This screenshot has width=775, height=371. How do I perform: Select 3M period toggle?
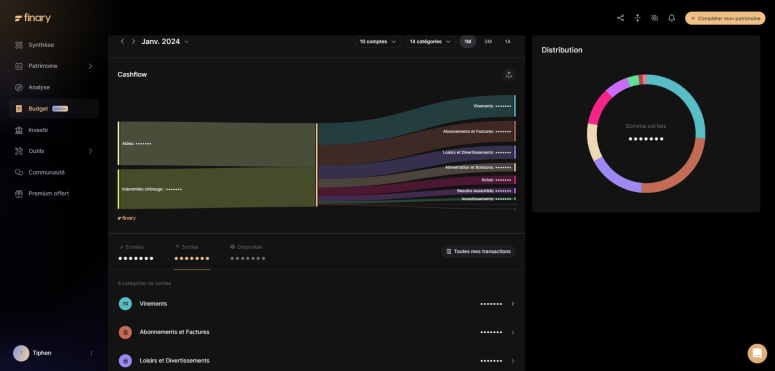tap(488, 41)
